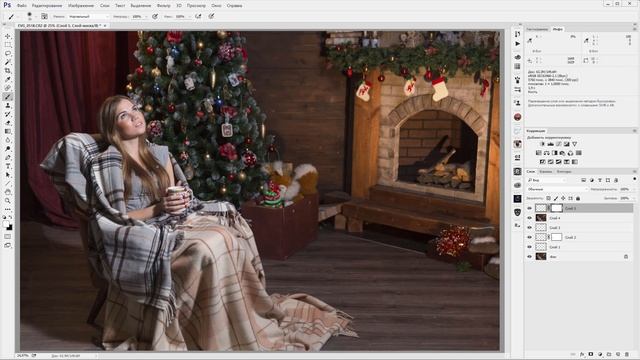Toggle lock all for layer
Viewport: 640px width, 360px height.
click(x=578, y=198)
